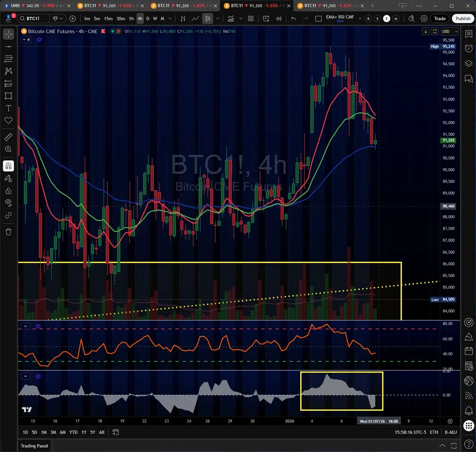Viewport: 476px width, 452px height.
Task: Open the chart patterns tool group
Action: [x=8, y=71]
